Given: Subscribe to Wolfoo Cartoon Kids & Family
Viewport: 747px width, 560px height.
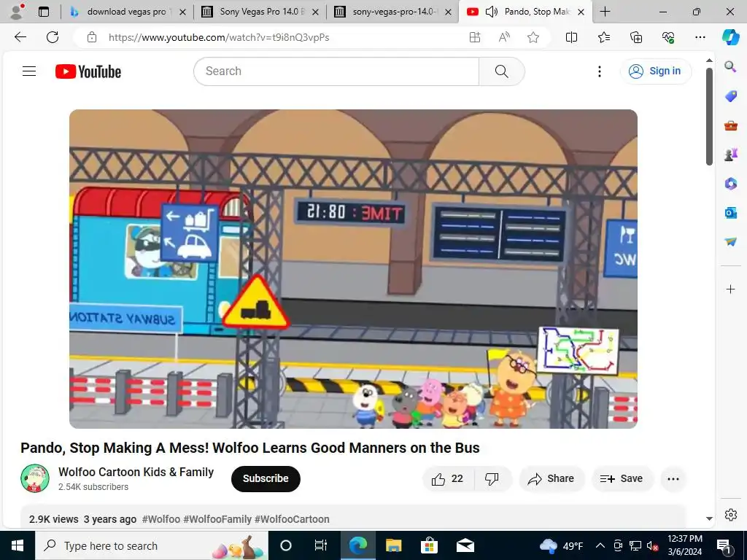Looking at the screenshot, I should point(266,478).
